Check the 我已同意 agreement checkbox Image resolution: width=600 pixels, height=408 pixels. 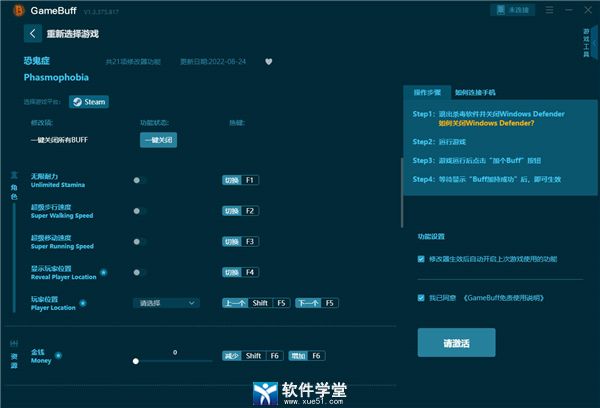pos(421,297)
